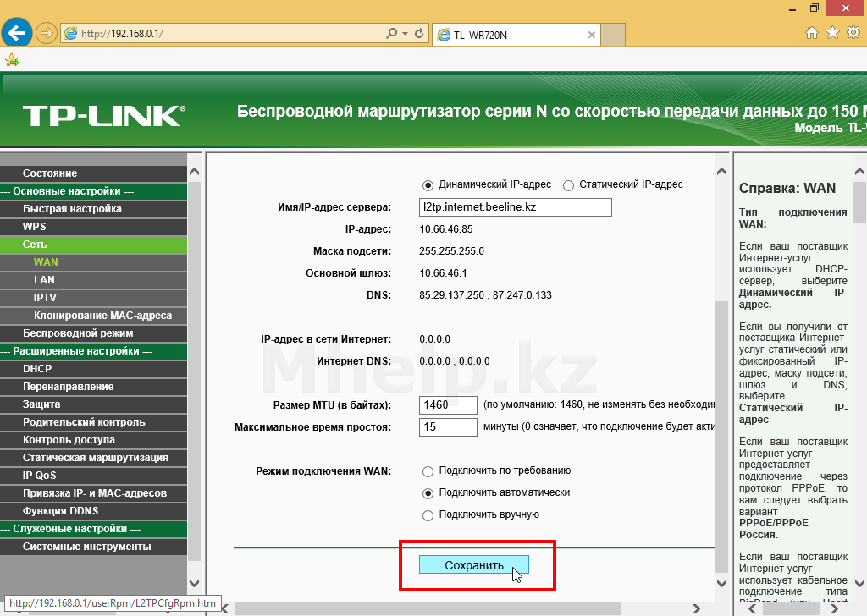
Task: Select the Статический IP-адрес radio button
Action: pos(569,185)
